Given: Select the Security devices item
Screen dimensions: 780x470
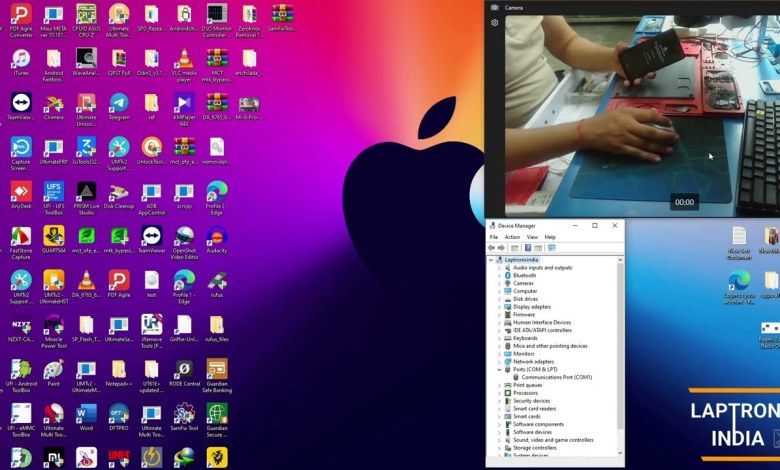Looking at the screenshot, I should 532,401.
